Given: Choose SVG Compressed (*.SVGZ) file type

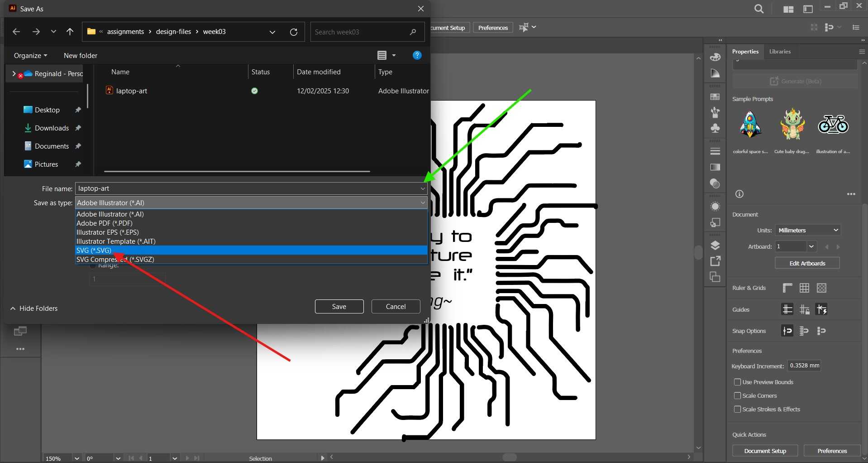Looking at the screenshot, I should coord(251,259).
